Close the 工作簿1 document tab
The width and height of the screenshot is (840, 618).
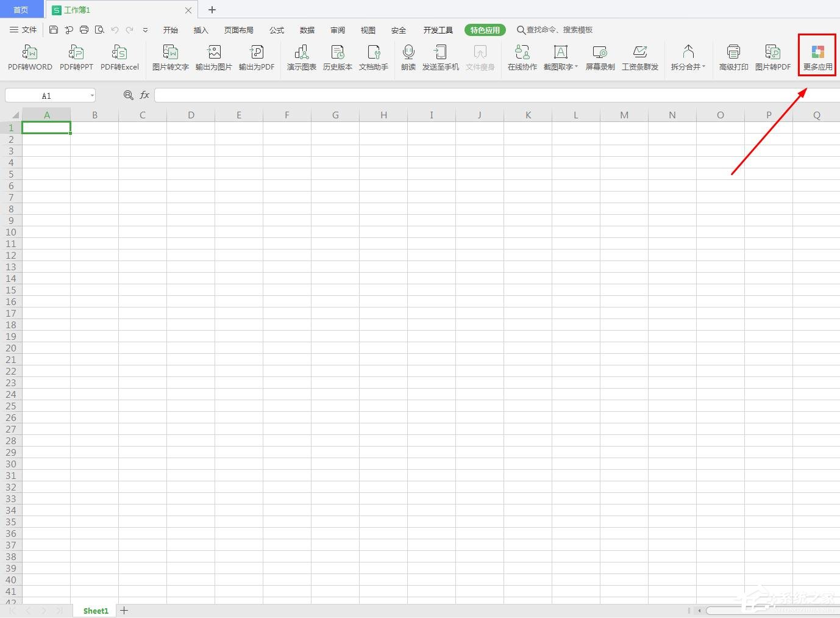point(188,10)
